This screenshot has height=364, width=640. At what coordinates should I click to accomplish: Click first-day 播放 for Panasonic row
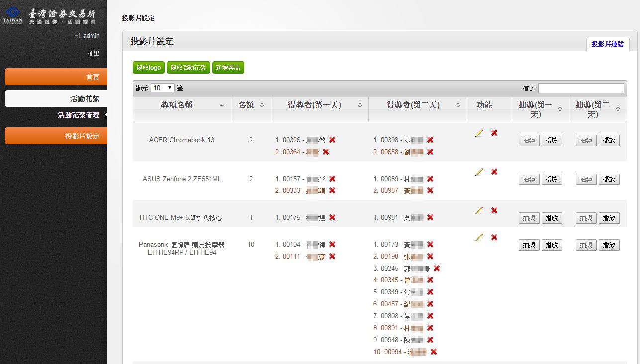point(552,245)
